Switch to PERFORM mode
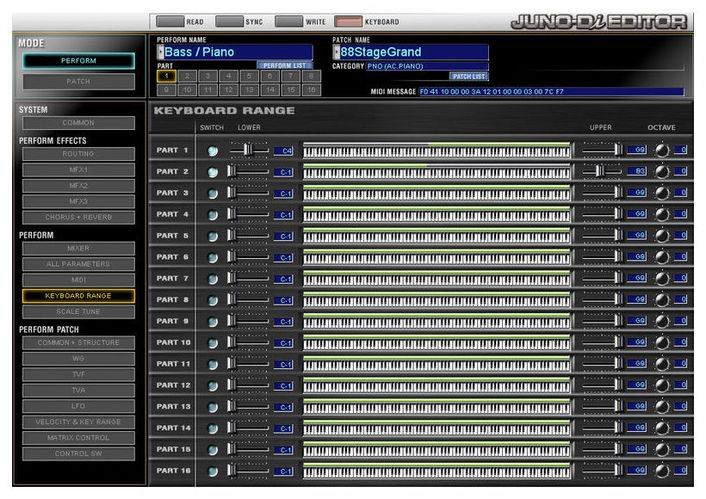The image size is (706, 499). (x=79, y=61)
